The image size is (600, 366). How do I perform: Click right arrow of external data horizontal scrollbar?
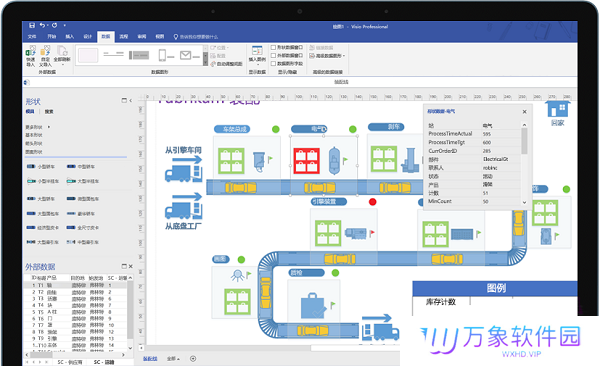click(x=123, y=355)
